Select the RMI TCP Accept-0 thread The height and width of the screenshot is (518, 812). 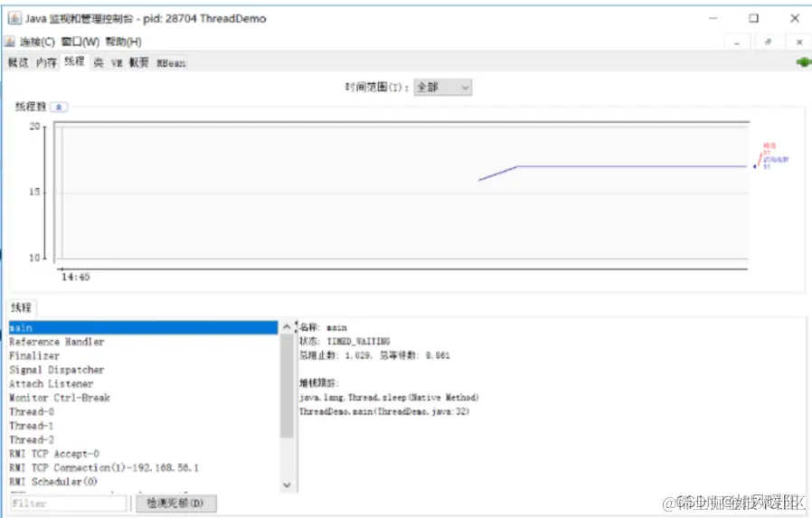tap(144, 453)
